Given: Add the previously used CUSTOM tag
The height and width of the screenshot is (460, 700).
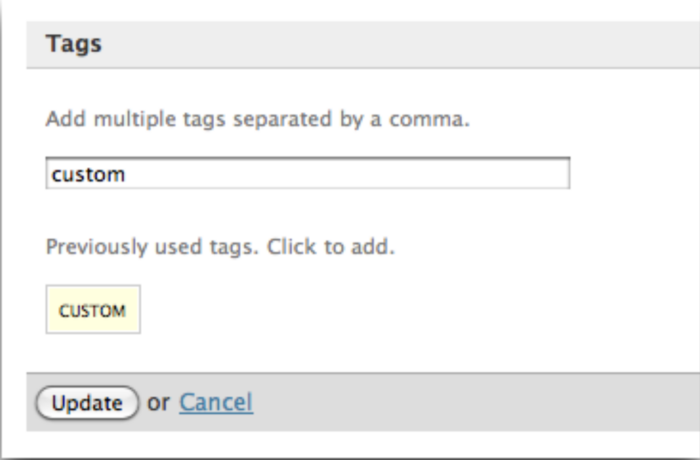Looking at the screenshot, I should click(x=93, y=310).
